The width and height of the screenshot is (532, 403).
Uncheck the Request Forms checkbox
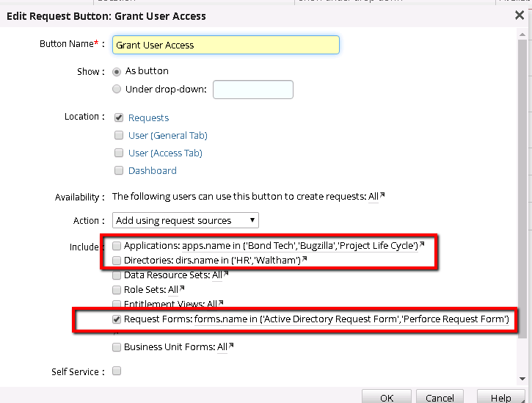point(117,320)
